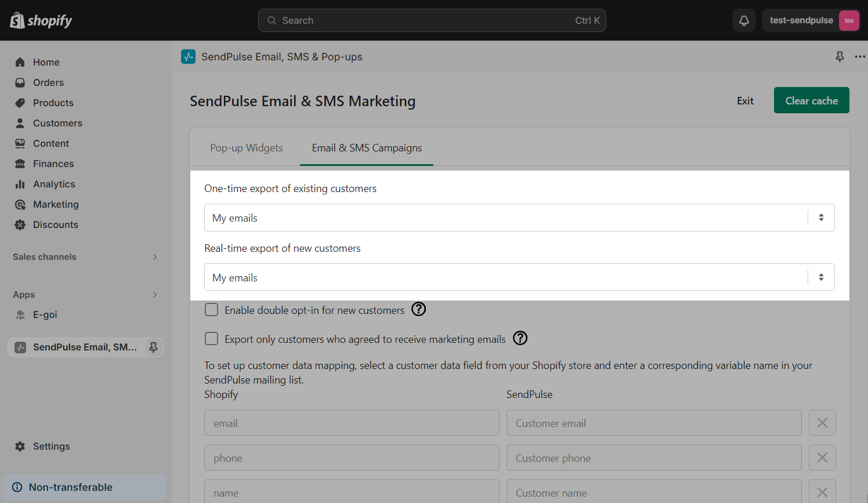Open the one-time export mailing list dropdown

coord(519,218)
